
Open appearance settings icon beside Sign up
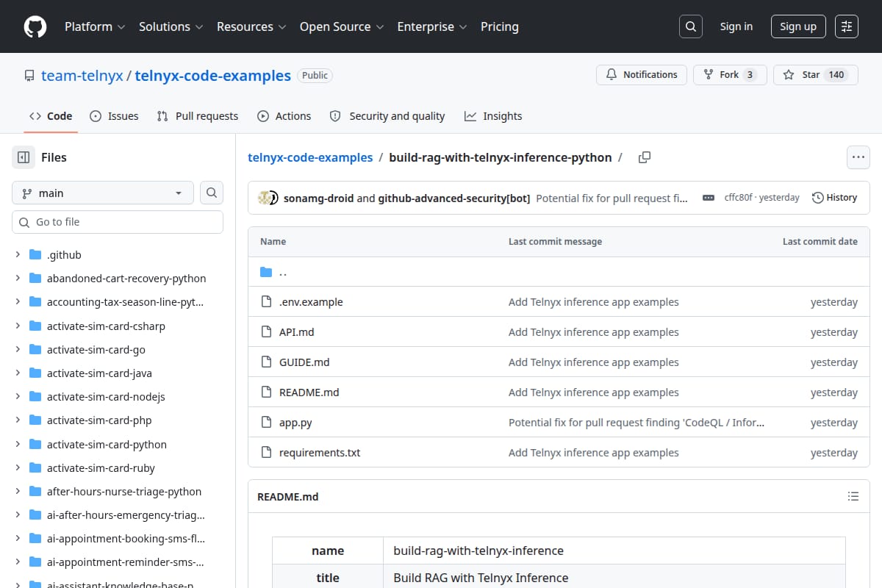847,26
